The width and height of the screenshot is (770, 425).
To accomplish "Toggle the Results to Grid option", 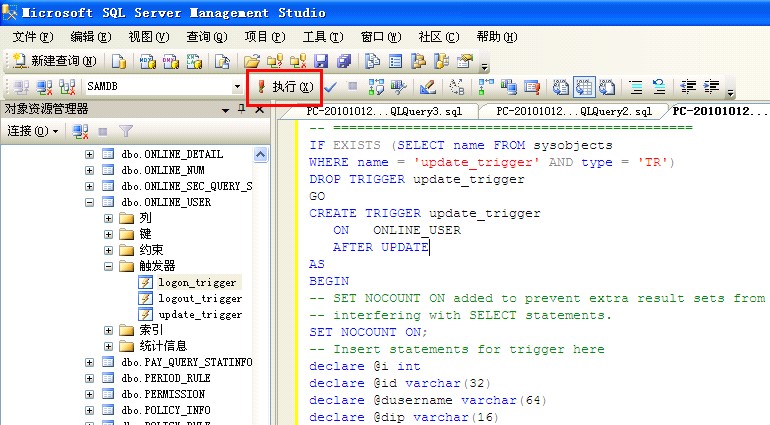I will [x=583, y=87].
